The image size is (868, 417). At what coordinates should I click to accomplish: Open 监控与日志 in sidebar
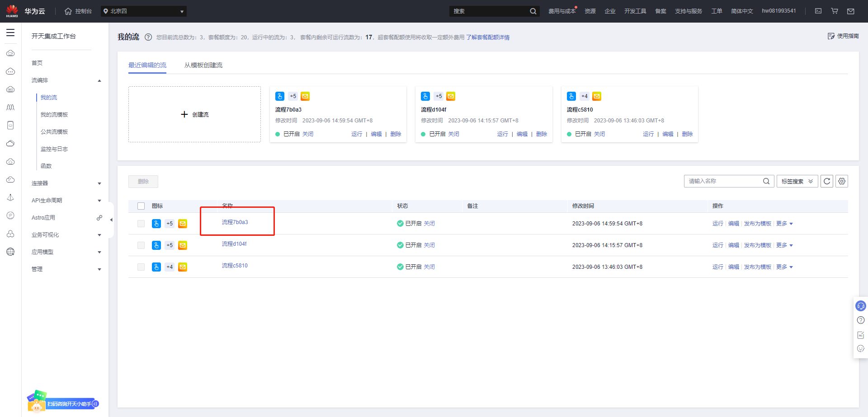54,149
